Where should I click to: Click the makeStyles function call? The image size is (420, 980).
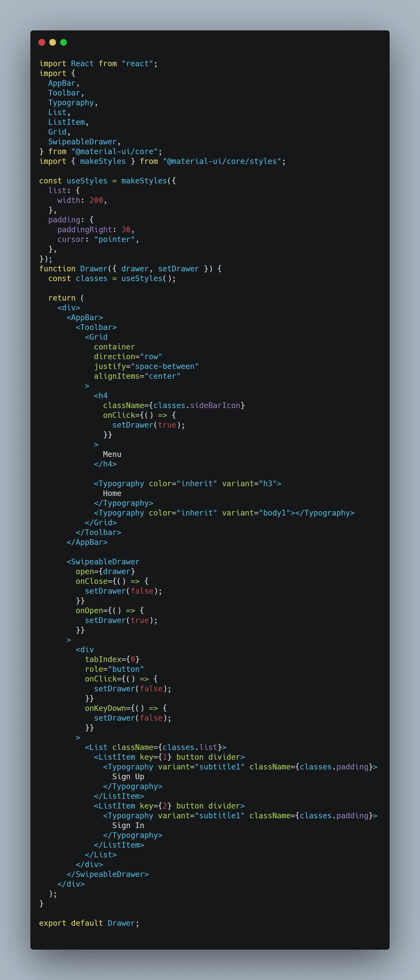144,181
